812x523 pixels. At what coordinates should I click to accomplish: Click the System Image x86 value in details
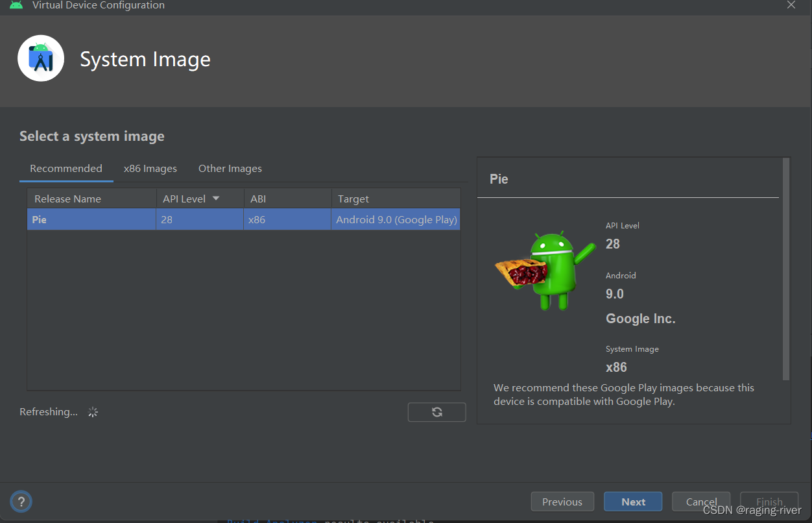point(616,367)
